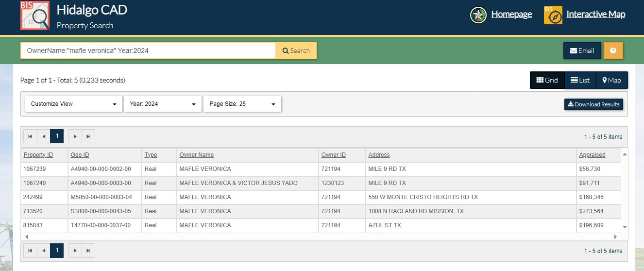The image size is (644, 271).
Task: Sort by Owner ID column header
Action: tap(334, 155)
